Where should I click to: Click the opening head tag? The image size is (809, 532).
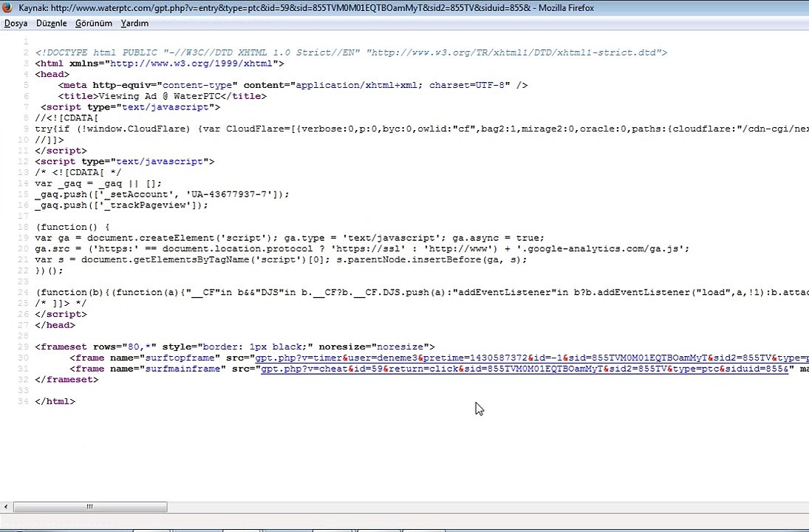point(52,75)
